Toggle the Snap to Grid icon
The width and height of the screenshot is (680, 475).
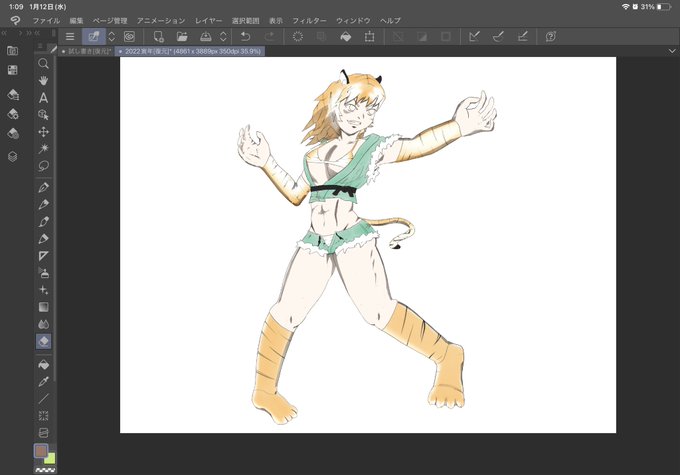(x=523, y=36)
